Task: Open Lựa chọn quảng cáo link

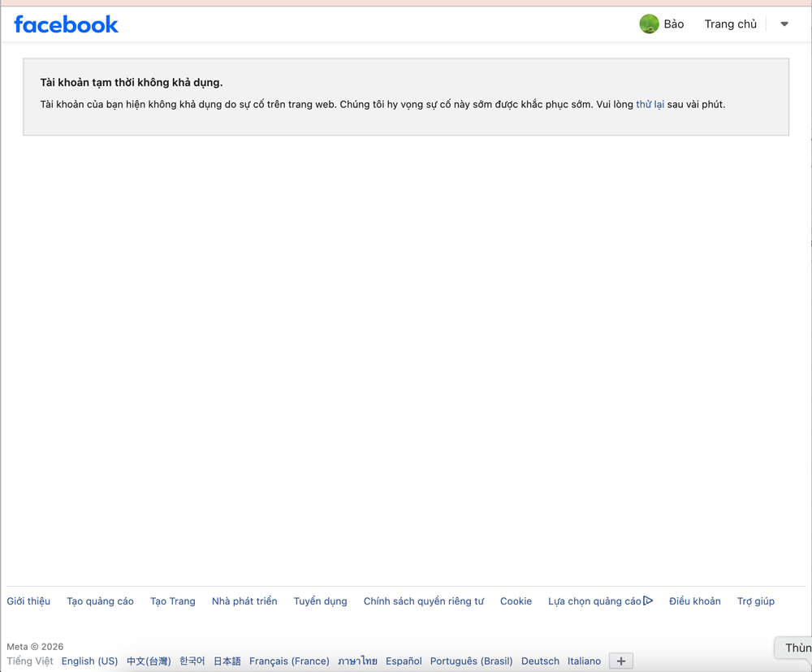Action: click(594, 601)
